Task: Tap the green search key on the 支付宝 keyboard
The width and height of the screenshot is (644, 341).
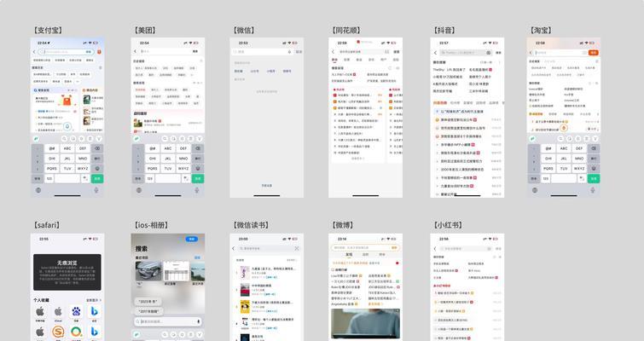Action: (x=97, y=178)
